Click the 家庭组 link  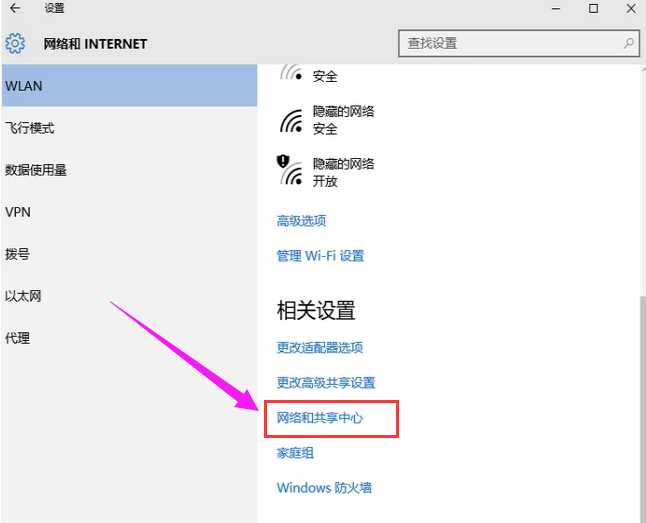295,453
